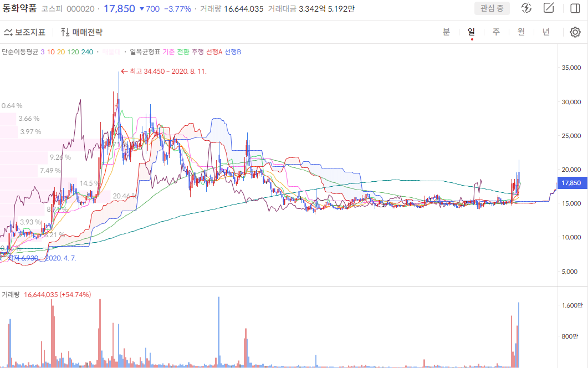Click the 후행 Ichimoku legend item
This screenshot has height=368, width=588.
pyautogui.click(x=198, y=52)
